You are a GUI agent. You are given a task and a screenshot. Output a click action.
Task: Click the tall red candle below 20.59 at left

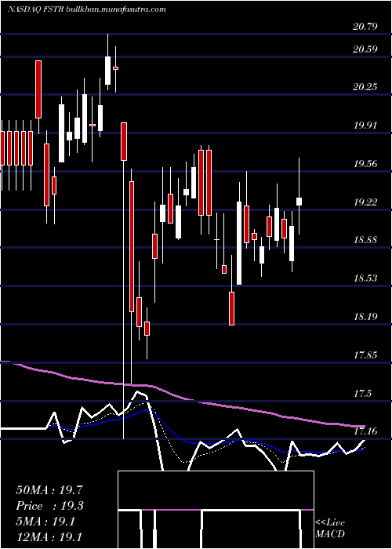click(x=38, y=89)
